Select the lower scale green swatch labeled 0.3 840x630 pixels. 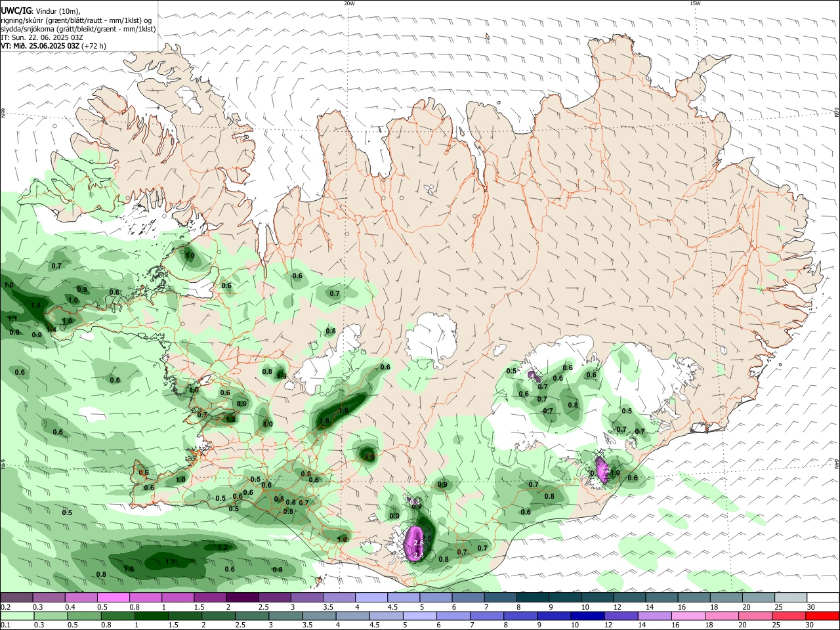tap(52, 616)
